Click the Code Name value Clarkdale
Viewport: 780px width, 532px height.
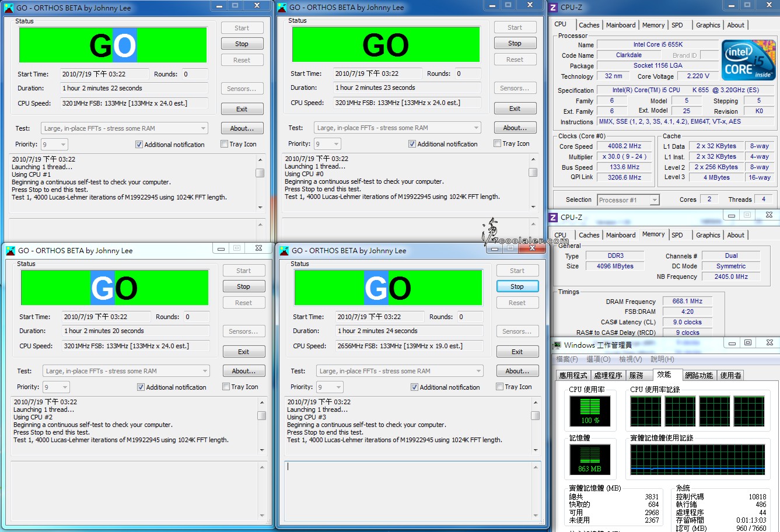(x=628, y=55)
